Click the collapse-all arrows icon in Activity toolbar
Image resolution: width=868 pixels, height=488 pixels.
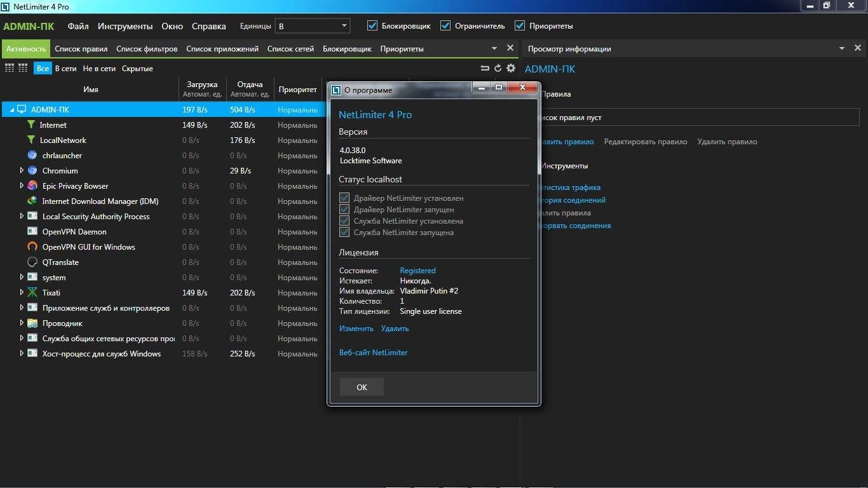point(485,68)
